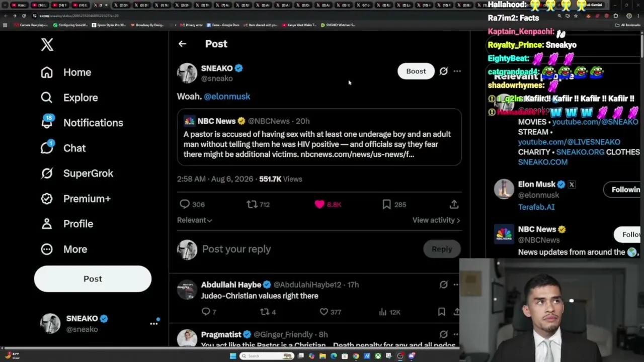Screen dimensions: 644x362
Task: Click the Grok icon on Abdullahi Haybe's reply
Action: [443, 285]
